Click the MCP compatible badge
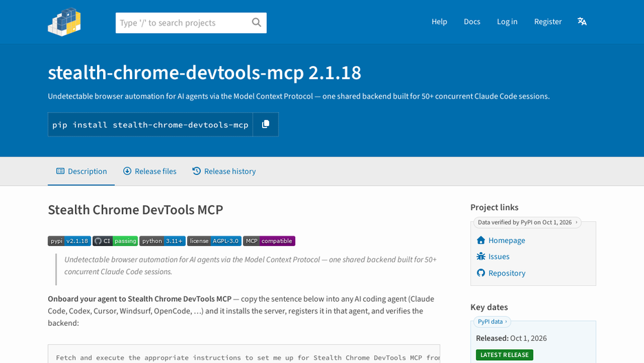644x363 pixels. coord(269,241)
